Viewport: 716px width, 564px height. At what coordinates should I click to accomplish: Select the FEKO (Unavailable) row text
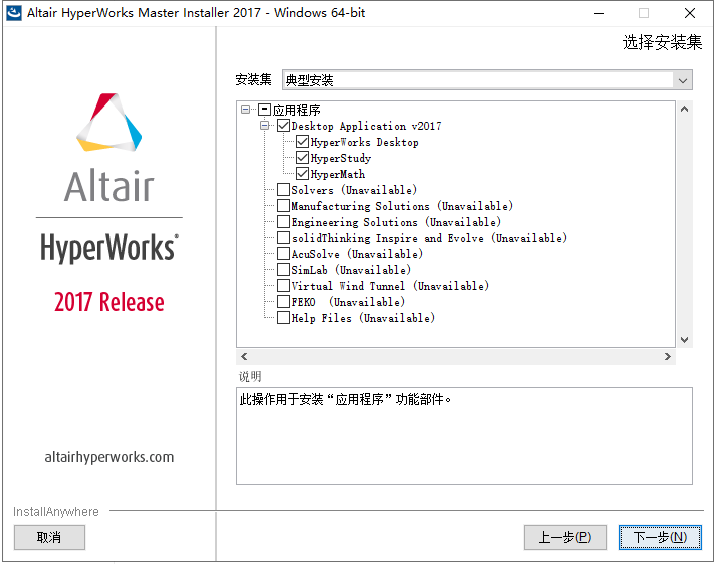[x=348, y=302]
